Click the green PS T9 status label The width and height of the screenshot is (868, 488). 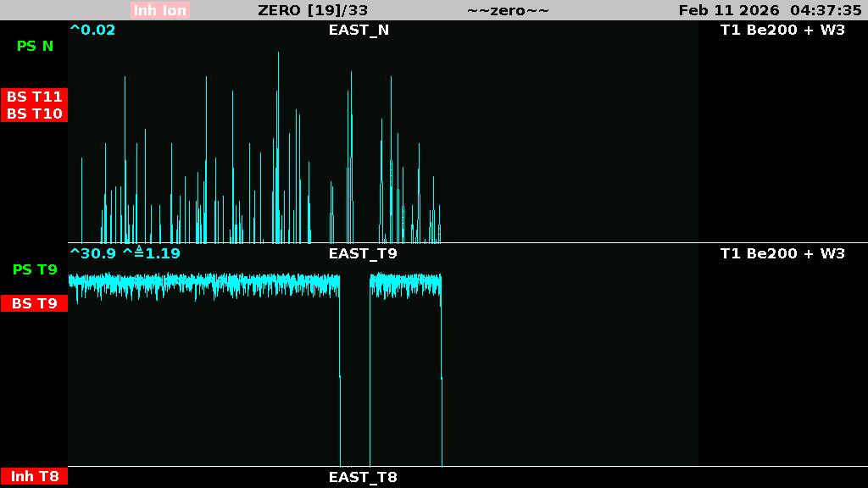coord(35,269)
